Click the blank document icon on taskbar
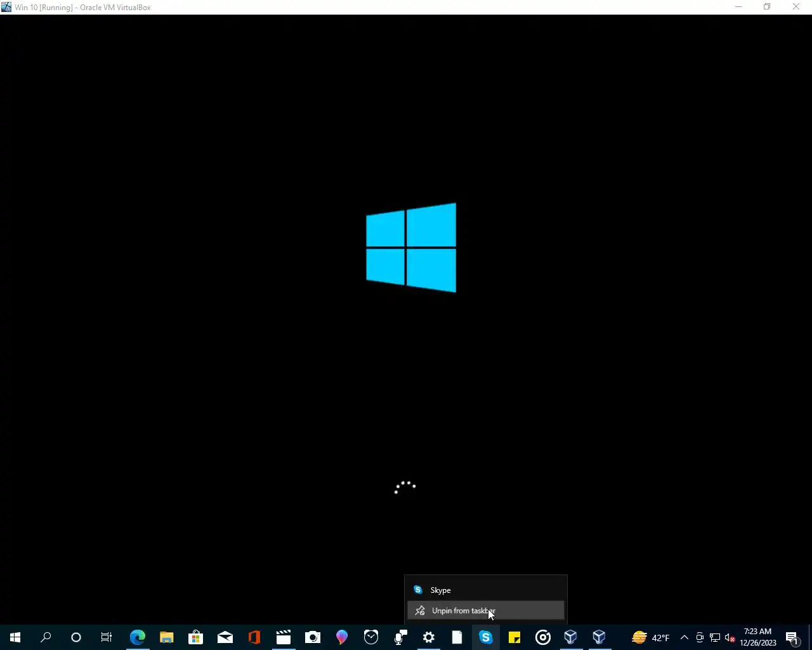This screenshot has height=650, width=812. 457,637
